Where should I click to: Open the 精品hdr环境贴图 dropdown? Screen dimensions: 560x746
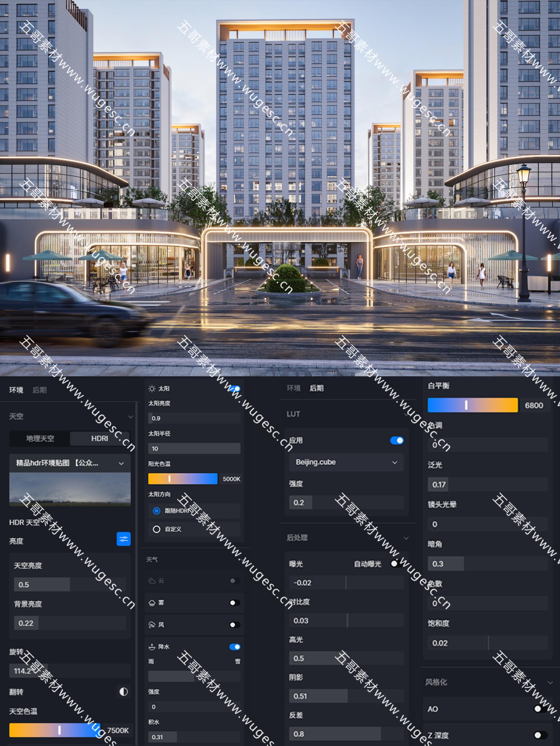(x=70, y=463)
